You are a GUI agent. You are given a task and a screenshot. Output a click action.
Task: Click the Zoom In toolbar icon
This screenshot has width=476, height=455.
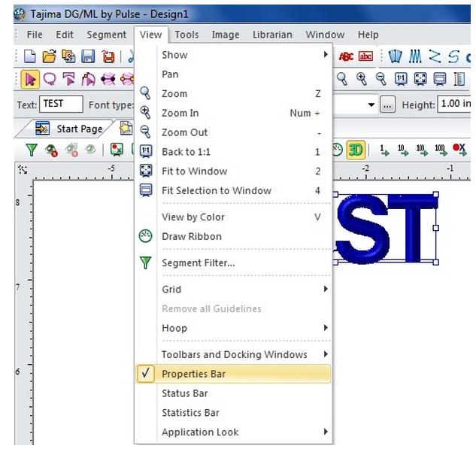[362, 79]
